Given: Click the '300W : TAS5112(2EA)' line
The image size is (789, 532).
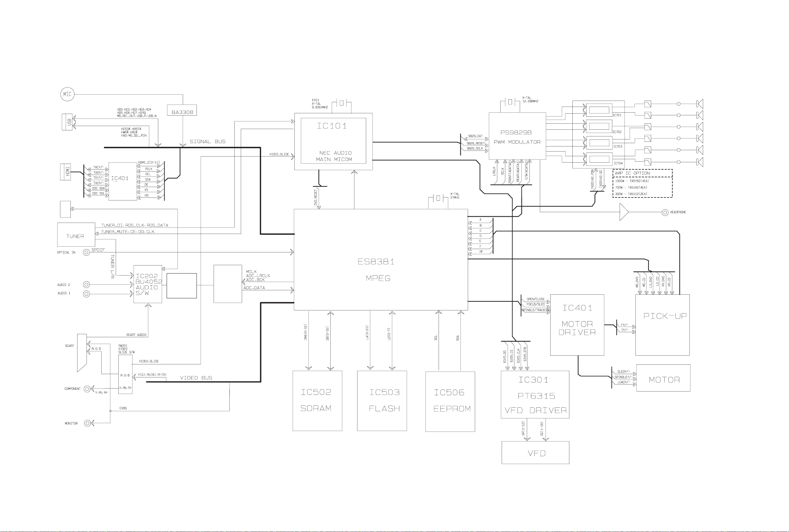Looking at the screenshot, I should (631, 194).
